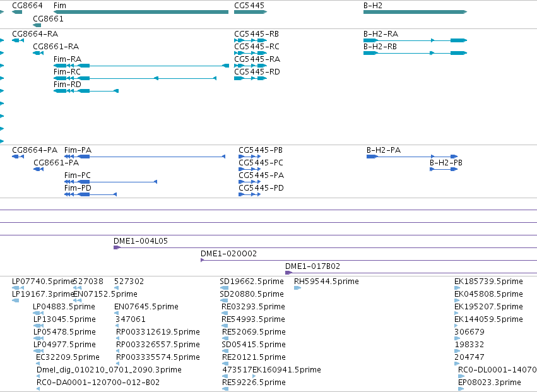Select the Fim-PD protein
The height and width of the screenshot is (392, 537).
tap(90, 194)
